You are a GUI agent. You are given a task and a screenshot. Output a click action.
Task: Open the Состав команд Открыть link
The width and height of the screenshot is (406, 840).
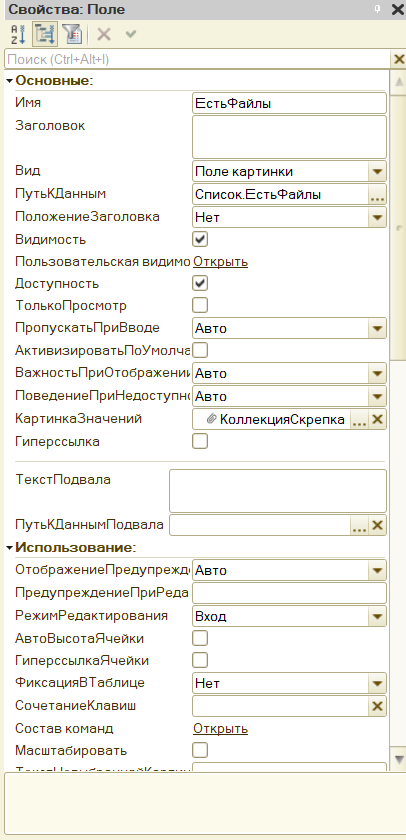[x=220, y=729]
